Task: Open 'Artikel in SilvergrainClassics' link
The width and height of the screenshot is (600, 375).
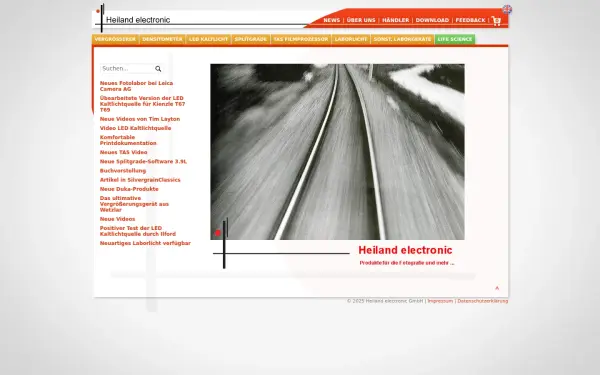Action: [x=140, y=180]
